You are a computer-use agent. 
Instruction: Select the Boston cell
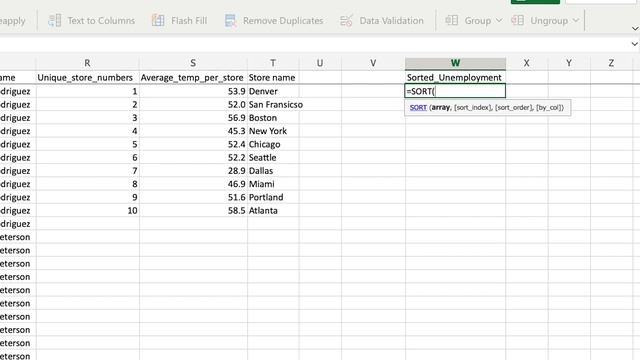click(x=273, y=118)
